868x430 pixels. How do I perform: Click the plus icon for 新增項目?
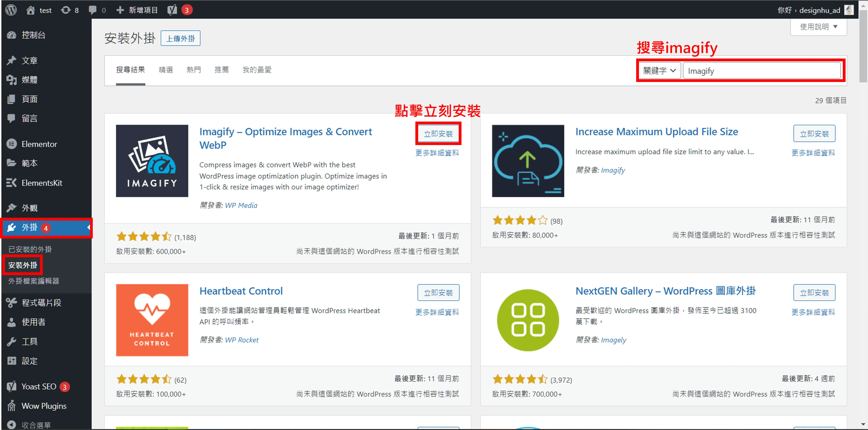pos(120,10)
